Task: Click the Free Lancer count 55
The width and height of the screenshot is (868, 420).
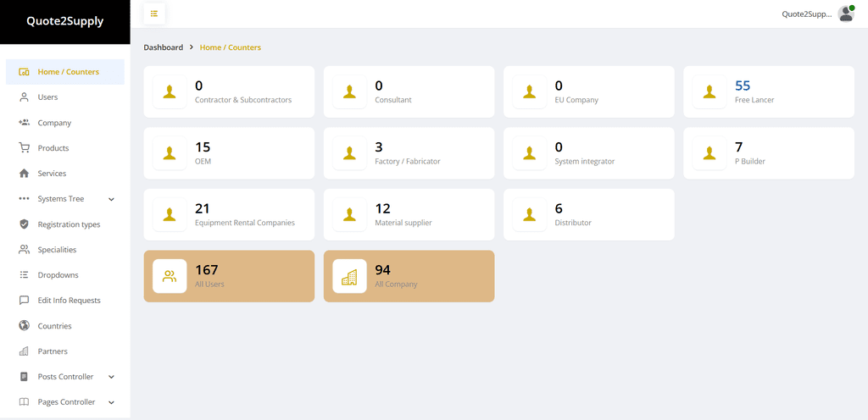Action: [743, 86]
